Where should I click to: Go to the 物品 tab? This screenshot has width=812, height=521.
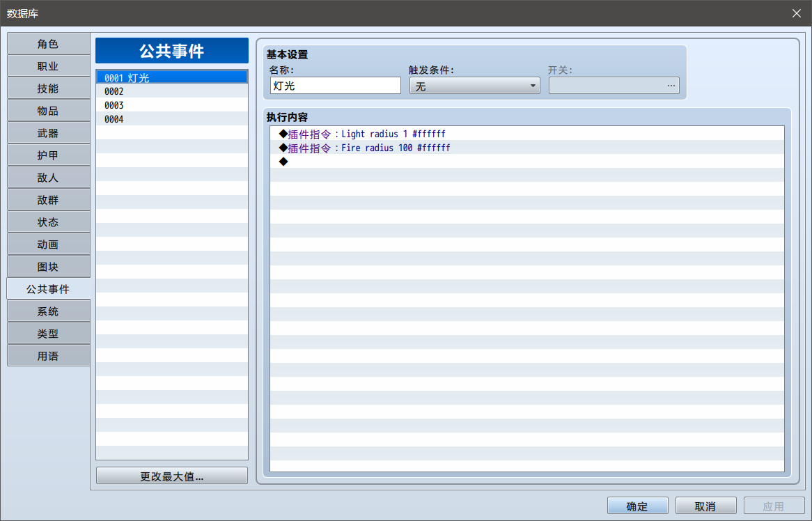(x=48, y=111)
